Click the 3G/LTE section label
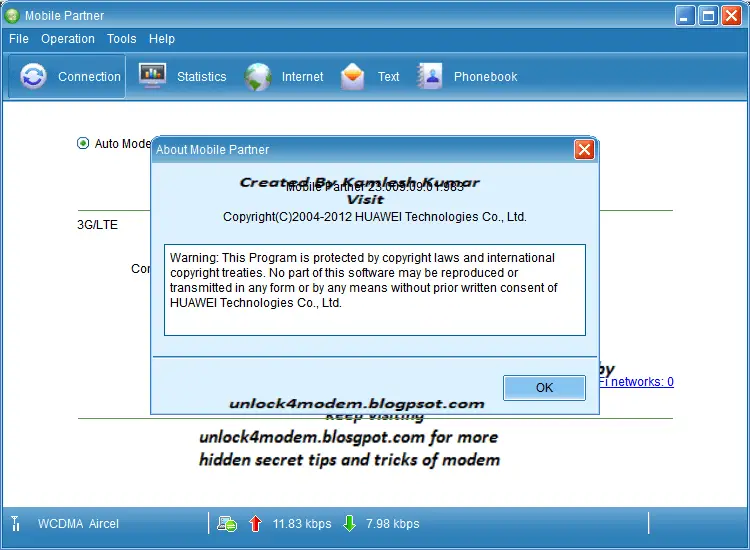This screenshot has height=550, width=750. pos(97,225)
